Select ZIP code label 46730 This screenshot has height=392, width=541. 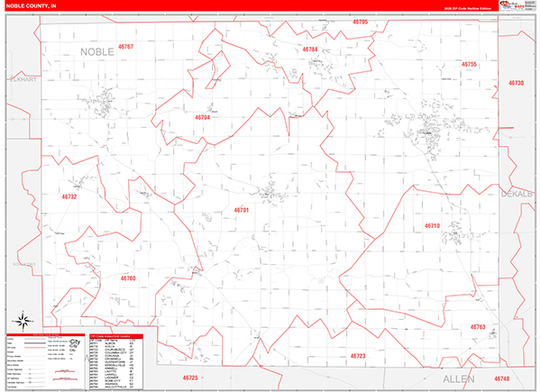[x=516, y=83]
